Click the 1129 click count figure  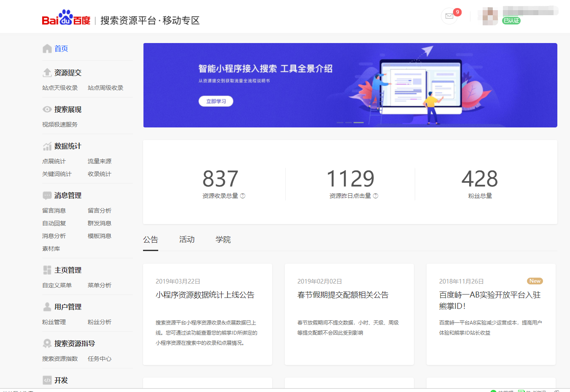pos(351,179)
